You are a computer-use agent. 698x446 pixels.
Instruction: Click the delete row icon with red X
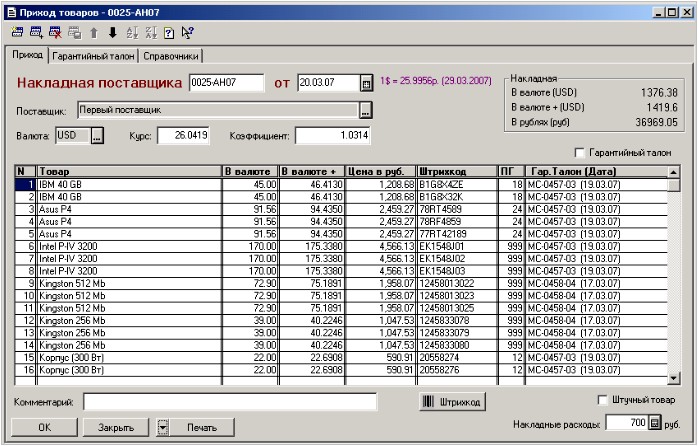54,33
